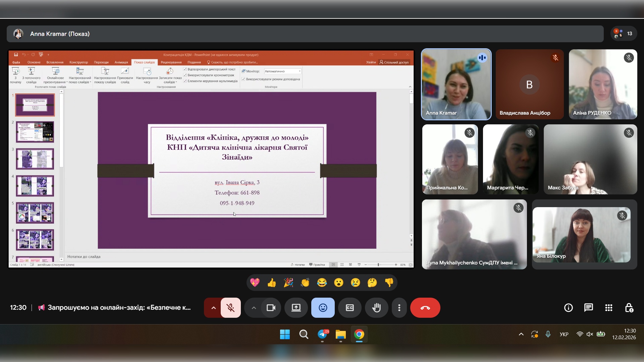644x362 pixels.
Task: Leave the call with red hang-up button
Action: click(425, 308)
